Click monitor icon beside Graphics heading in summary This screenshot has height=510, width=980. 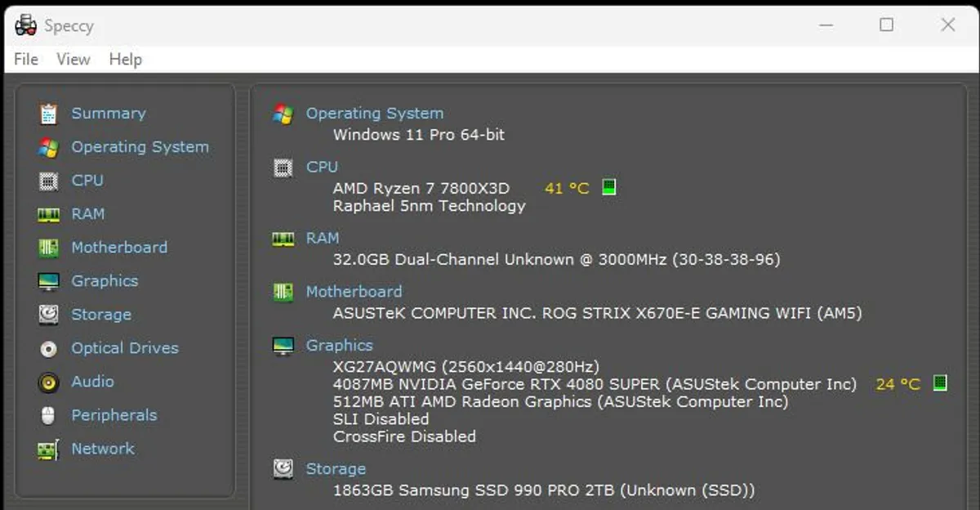(x=283, y=346)
